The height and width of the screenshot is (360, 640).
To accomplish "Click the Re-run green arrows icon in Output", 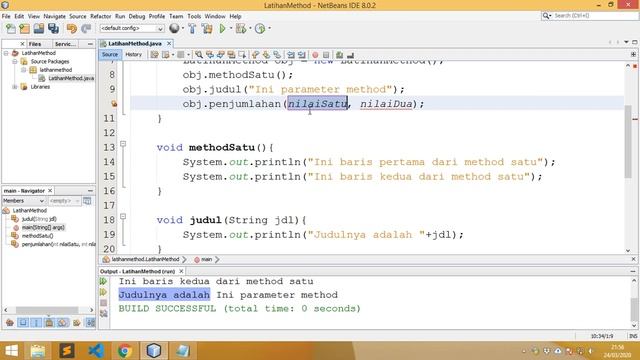I will click(x=103, y=281).
